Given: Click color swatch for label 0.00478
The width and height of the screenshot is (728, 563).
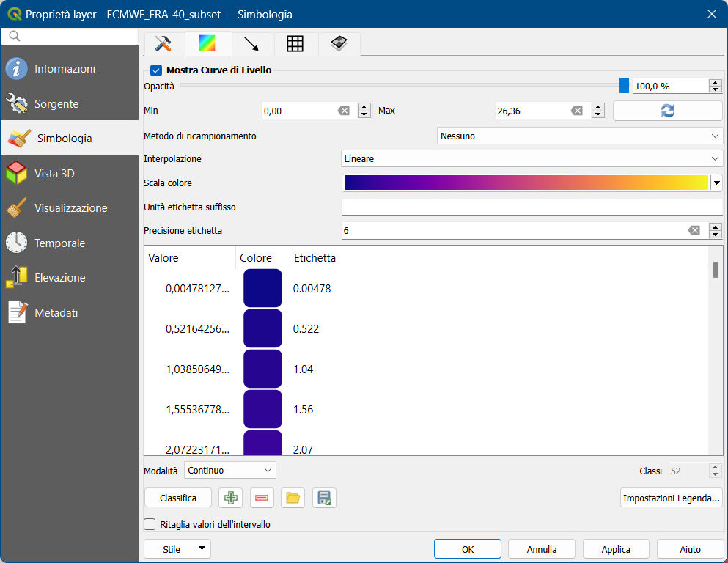Looking at the screenshot, I should pos(262,288).
